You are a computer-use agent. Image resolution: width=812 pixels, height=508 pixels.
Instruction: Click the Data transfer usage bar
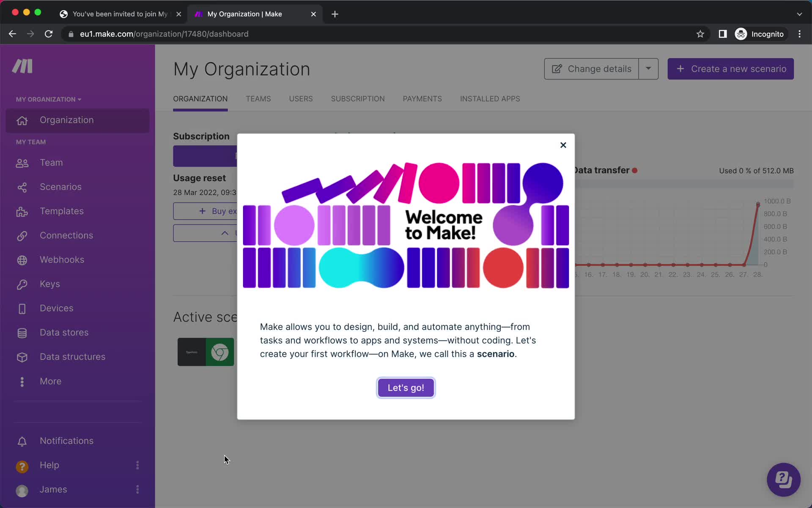point(684,184)
